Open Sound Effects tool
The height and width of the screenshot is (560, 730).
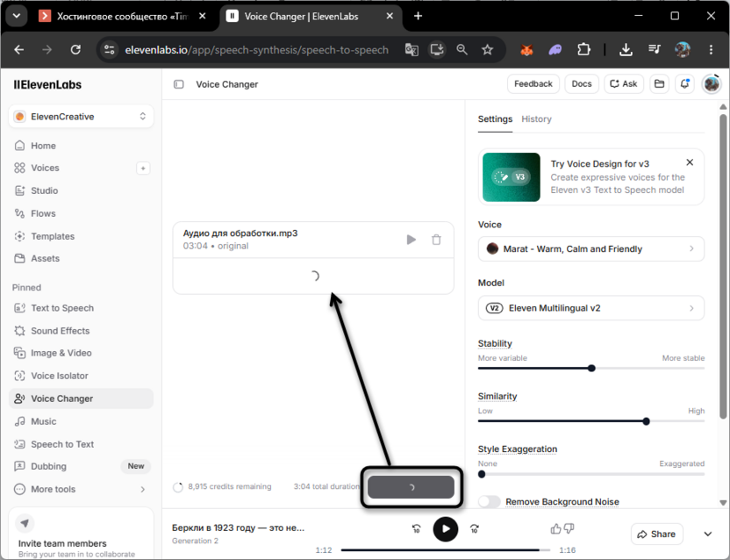tap(81, 331)
